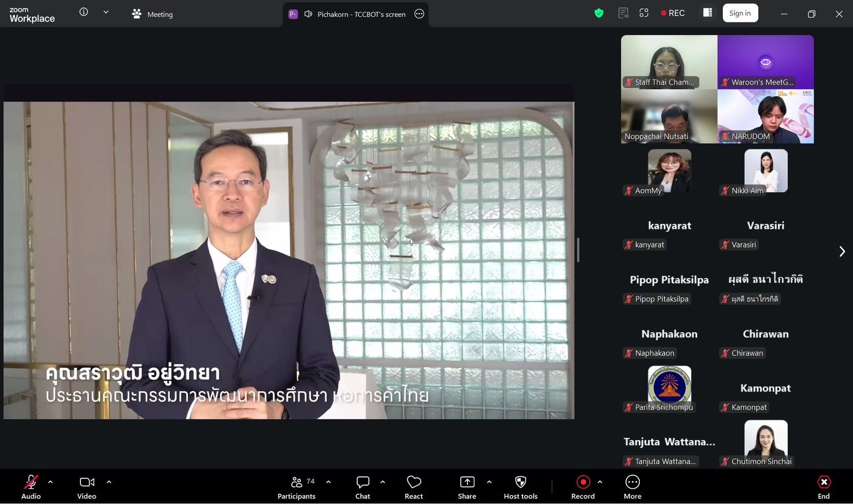
Task: Click the Share screen button
Action: (x=467, y=487)
